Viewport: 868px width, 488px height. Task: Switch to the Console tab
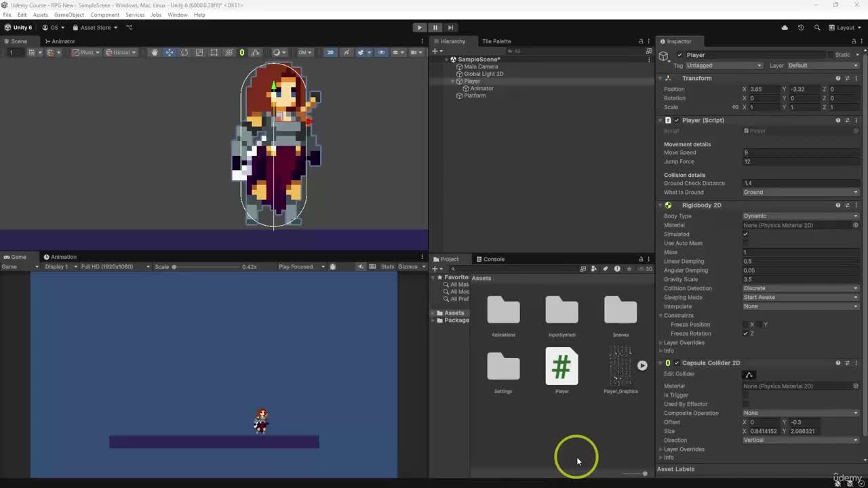[490, 259]
